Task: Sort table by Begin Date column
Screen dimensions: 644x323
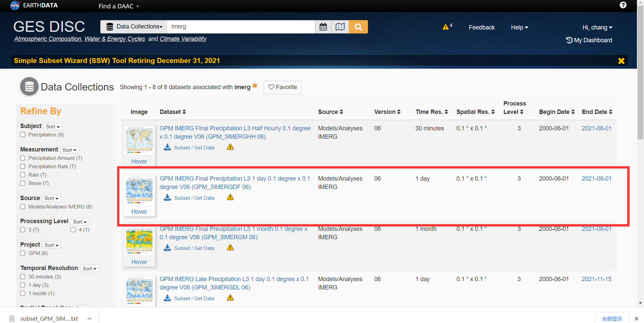Action: coord(557,112)
